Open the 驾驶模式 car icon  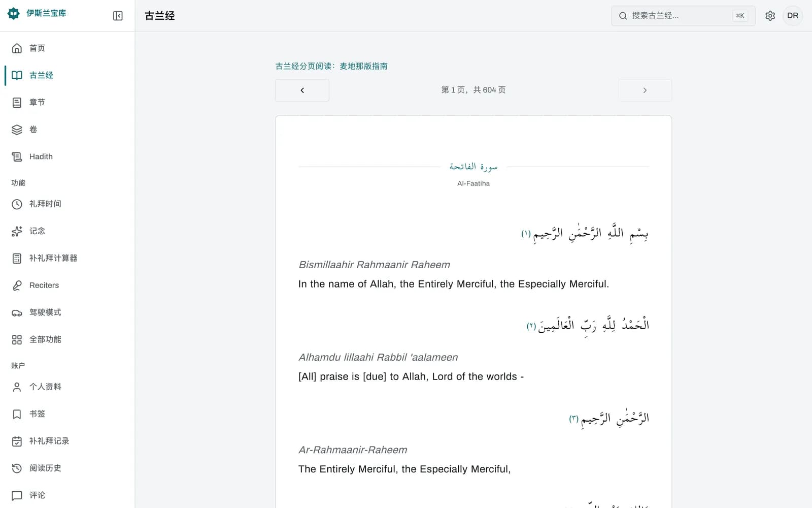click(17, 312)
